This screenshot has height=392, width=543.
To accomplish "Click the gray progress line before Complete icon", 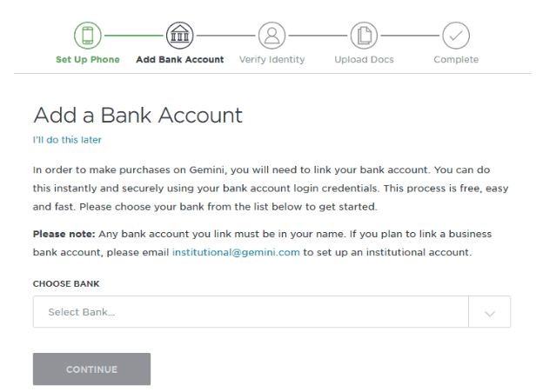I will coord(410,36).
